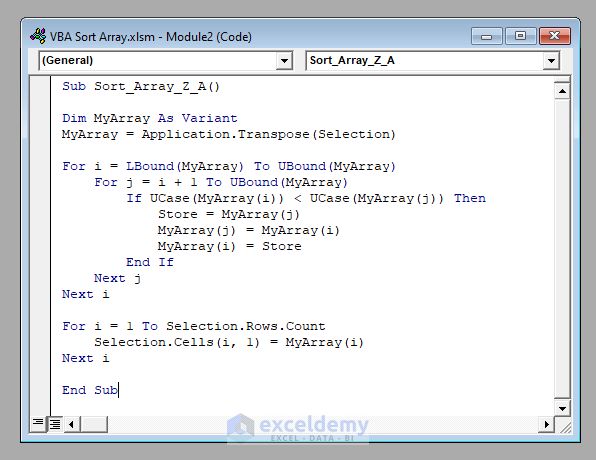Image resolution: width=596 pixels, height=460 pixels.
Task: Click the 'Next j' line
Action: click(117, 278)
